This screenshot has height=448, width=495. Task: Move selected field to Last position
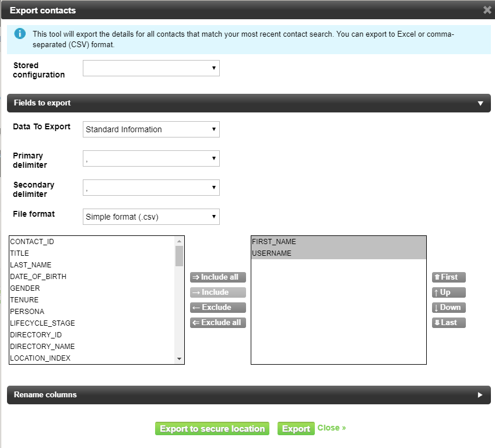(448, 322)
